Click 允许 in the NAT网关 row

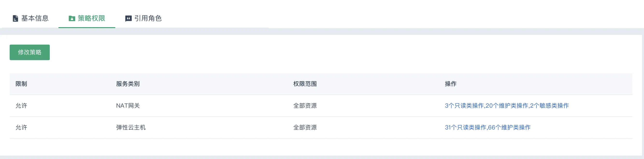pos(21,106)
